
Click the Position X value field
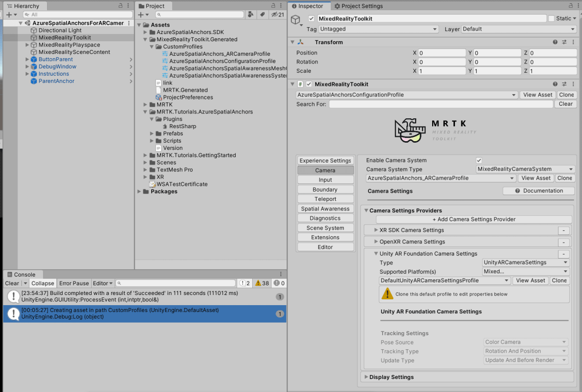(x=441, y=53)
